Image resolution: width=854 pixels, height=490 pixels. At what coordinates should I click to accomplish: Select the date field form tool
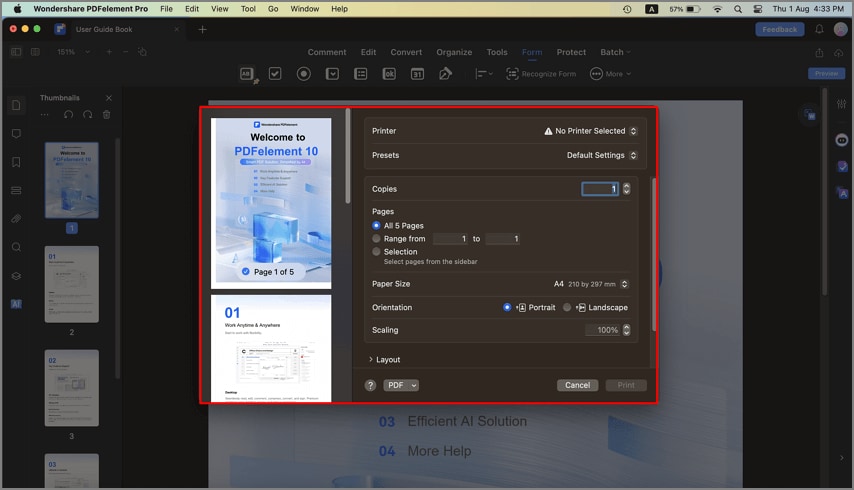click(417, 74)
